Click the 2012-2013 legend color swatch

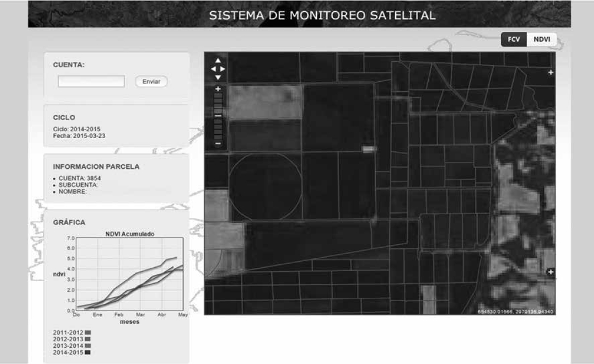[87, 339]
